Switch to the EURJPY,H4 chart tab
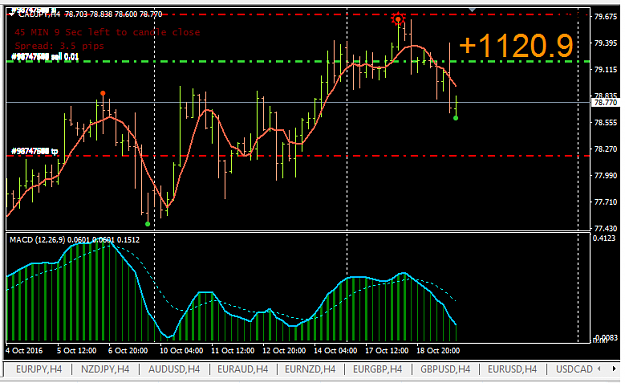Screen dimensions: 625x383 coord(39,369)
